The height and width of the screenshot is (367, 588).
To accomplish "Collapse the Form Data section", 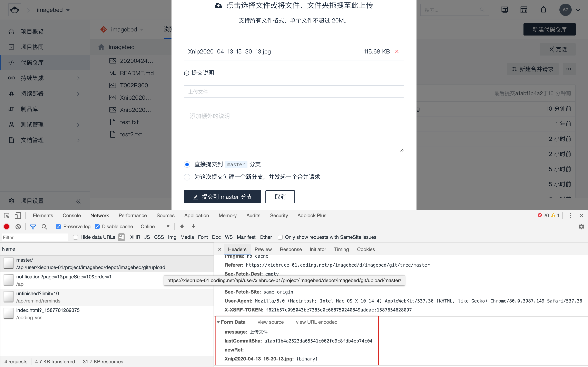I will [x=218, y=322].
